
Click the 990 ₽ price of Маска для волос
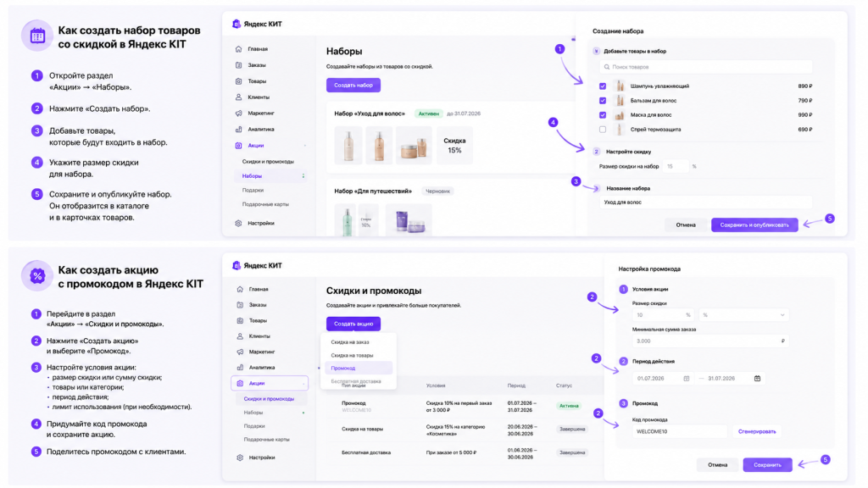coord(805,115)
